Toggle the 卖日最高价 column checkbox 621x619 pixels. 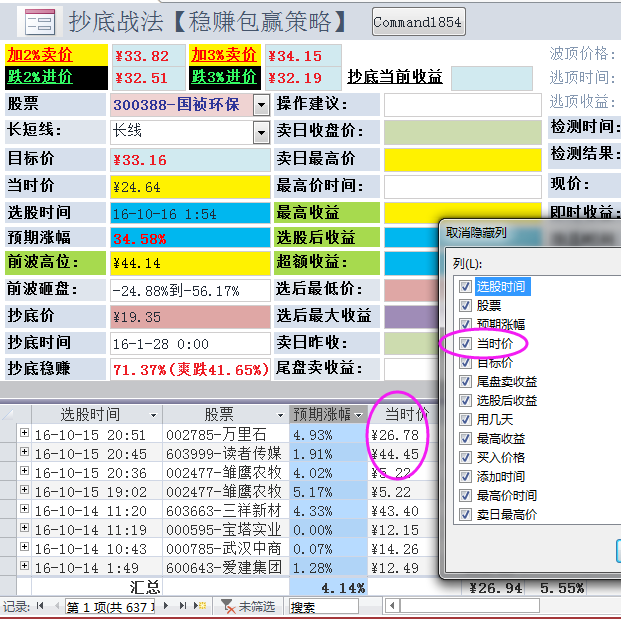coord(464,515)
